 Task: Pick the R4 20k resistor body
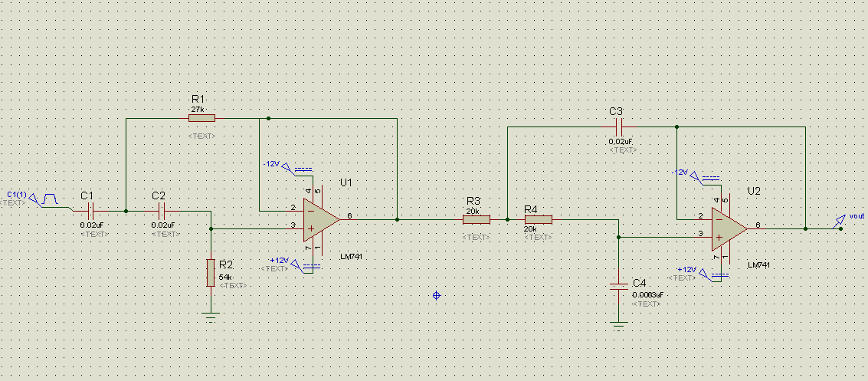tap(537, 219)
